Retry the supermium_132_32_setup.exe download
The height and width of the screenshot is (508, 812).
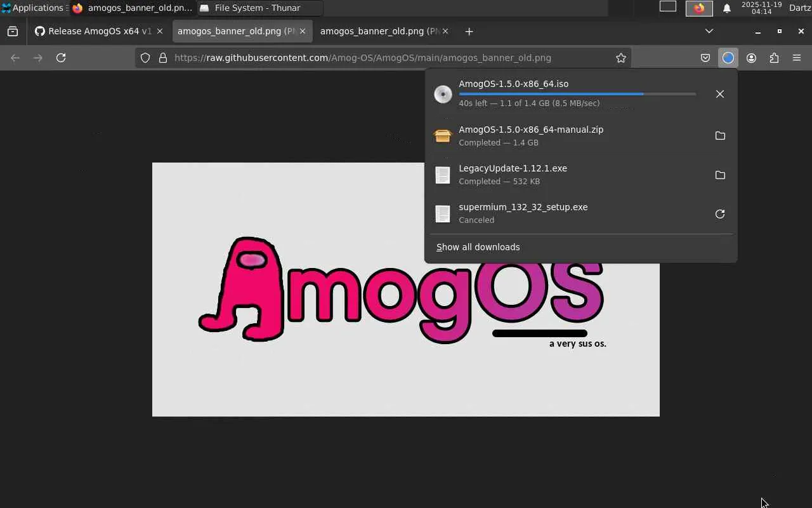(x=720, y=214)
